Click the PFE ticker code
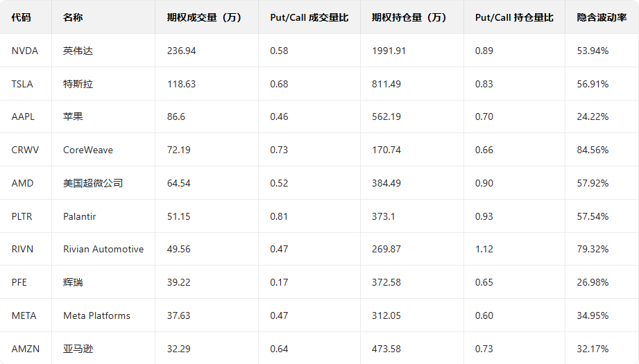Viewport: 639px width, 364px height. point(20,282)
